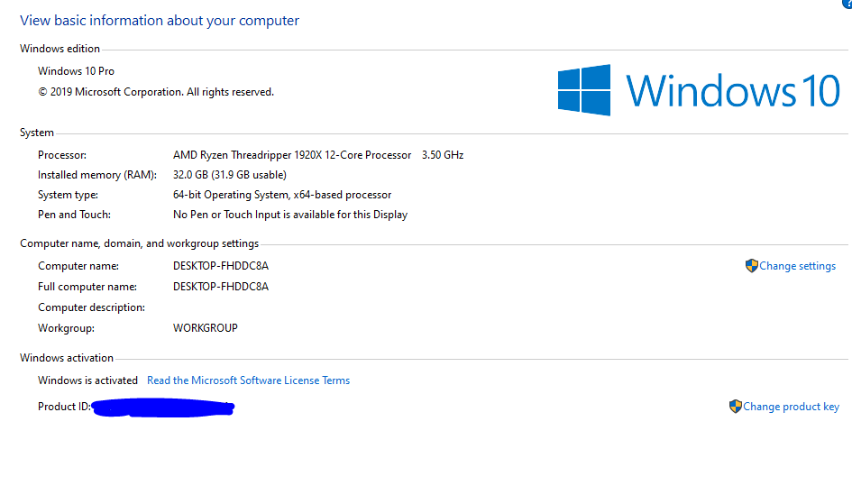Open the Change product key link

[x=791, y=407]
